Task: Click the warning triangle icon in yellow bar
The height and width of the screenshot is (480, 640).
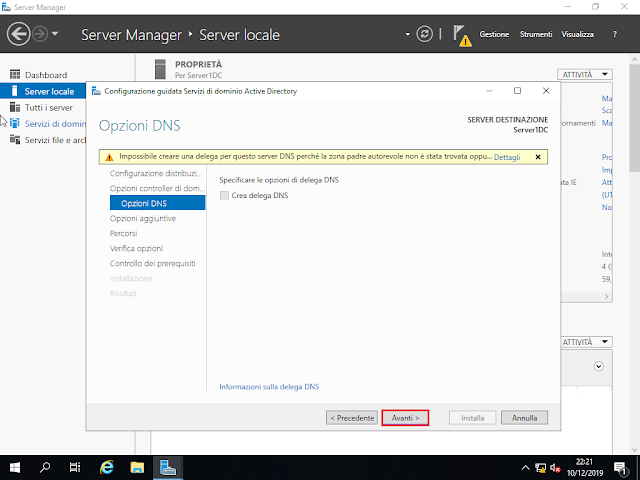Action: click(109, 157)
